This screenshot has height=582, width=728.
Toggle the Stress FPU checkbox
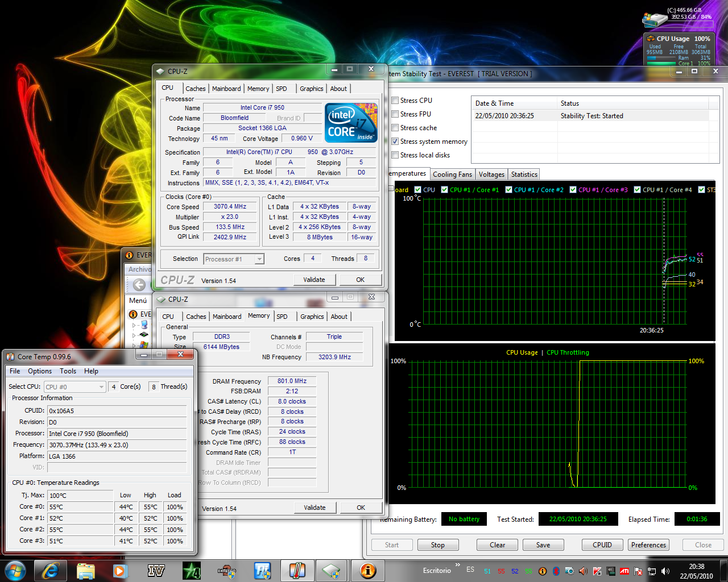click(395, 114)
